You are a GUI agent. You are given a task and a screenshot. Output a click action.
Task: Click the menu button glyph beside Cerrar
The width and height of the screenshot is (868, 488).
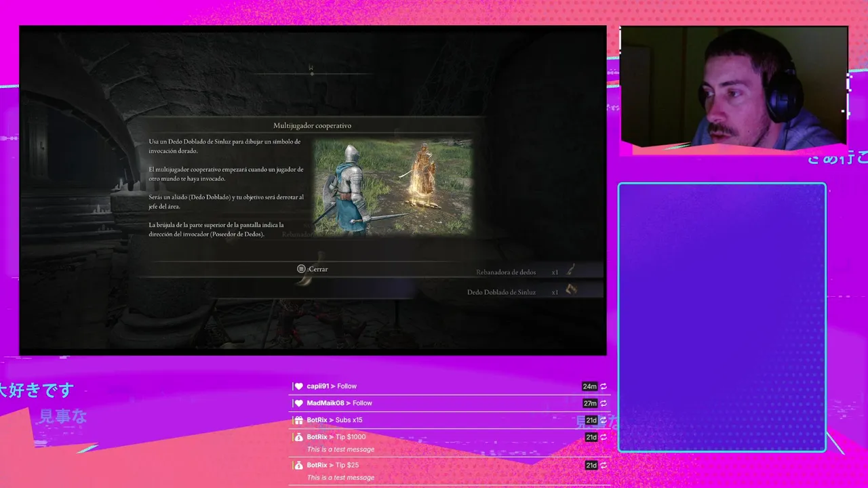(301, 269)
